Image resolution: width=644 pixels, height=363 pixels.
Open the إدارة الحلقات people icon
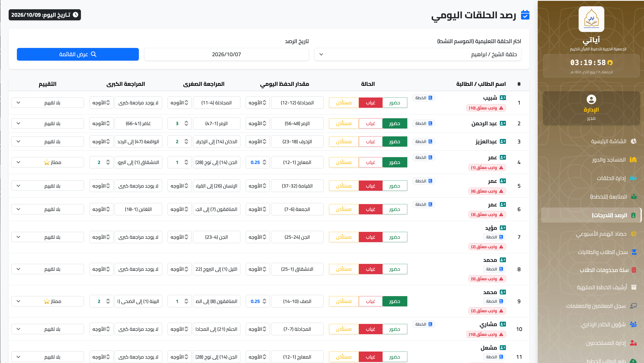click(633, 178)
